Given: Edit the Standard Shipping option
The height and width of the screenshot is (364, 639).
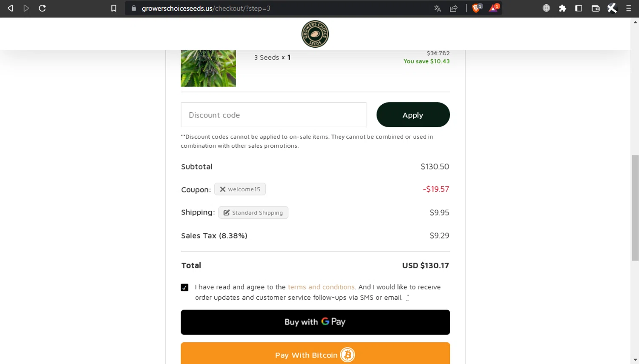Looking at the screenshot, I should [x=253, y=212].
